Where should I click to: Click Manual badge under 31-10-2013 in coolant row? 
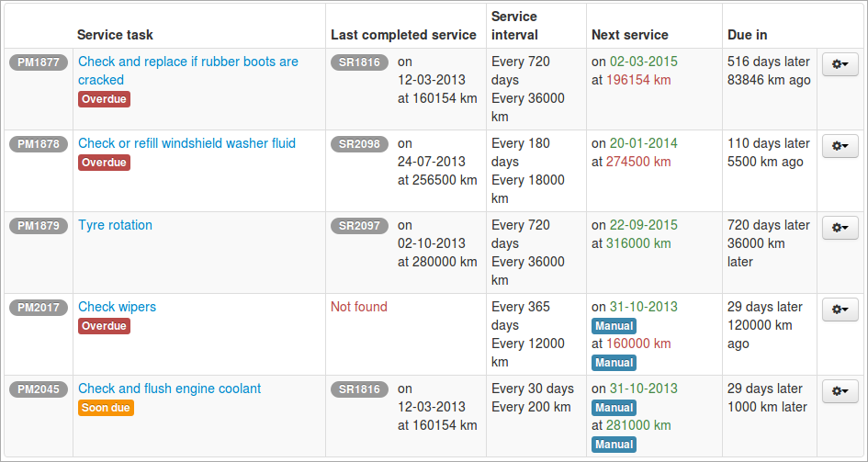[x=614, y=408]
